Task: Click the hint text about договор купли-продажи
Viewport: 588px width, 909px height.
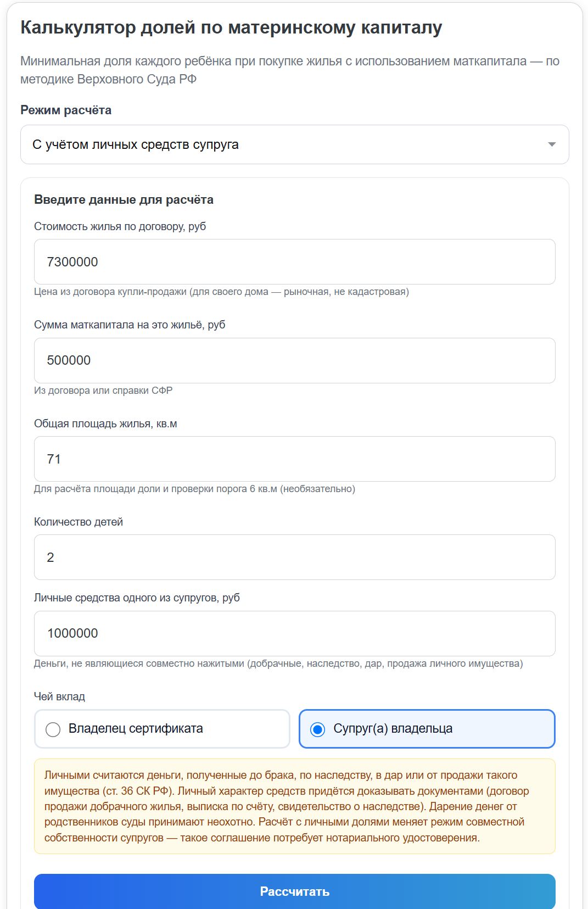Action: click(221, 292)
